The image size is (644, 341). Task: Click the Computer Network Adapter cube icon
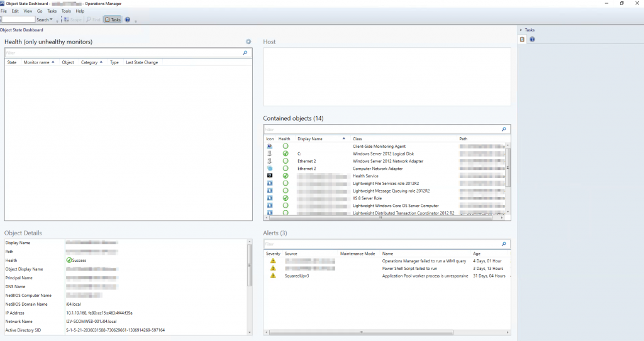click(x=270, y=169)
